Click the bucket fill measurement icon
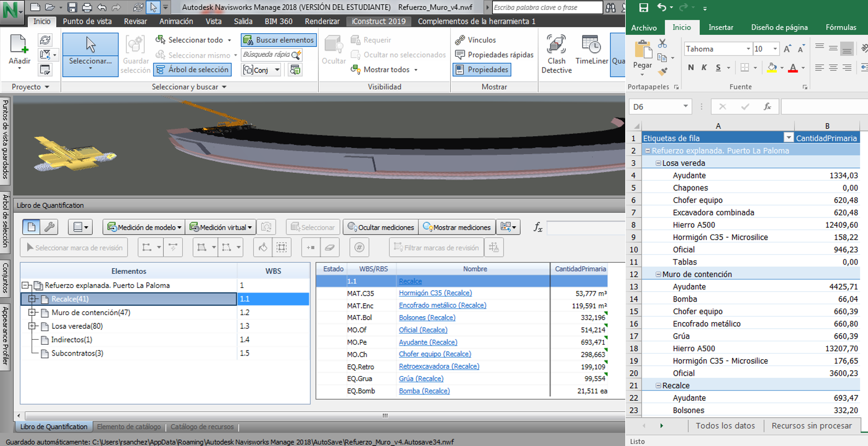868x446 pixels. coord(263,248)
